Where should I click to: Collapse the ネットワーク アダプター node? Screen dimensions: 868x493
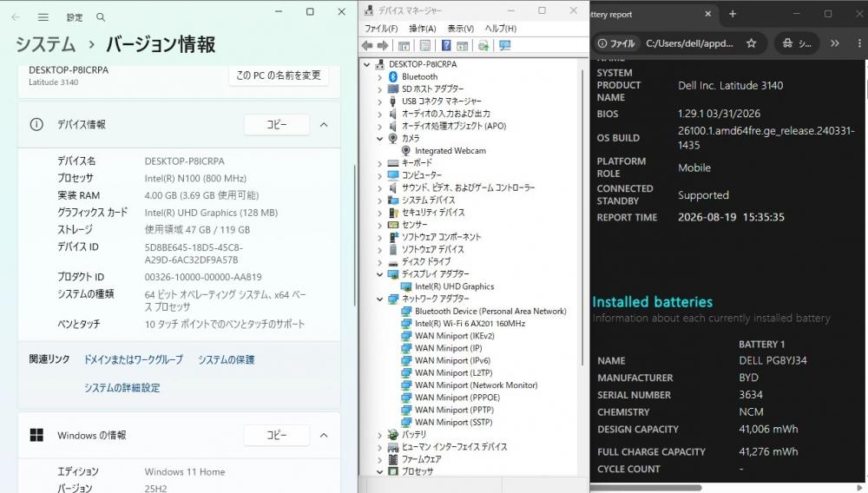coord(380,299)
